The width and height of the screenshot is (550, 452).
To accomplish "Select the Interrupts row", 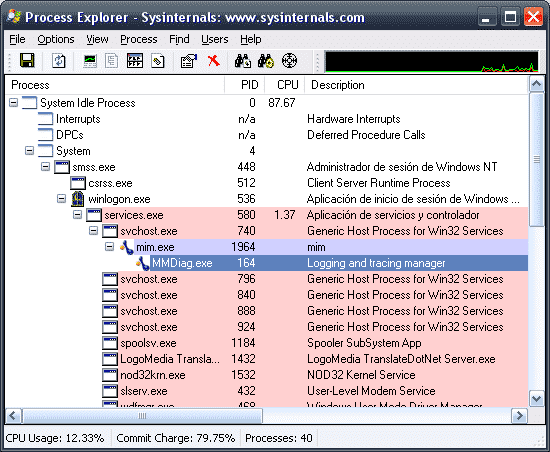I will 267,119.
